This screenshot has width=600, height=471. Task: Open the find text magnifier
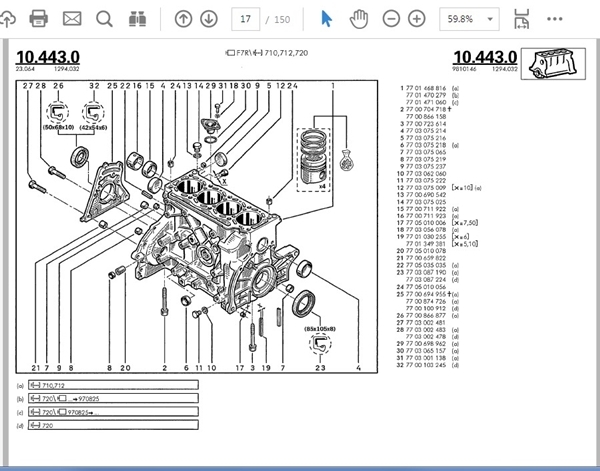(x=104, y=19)
